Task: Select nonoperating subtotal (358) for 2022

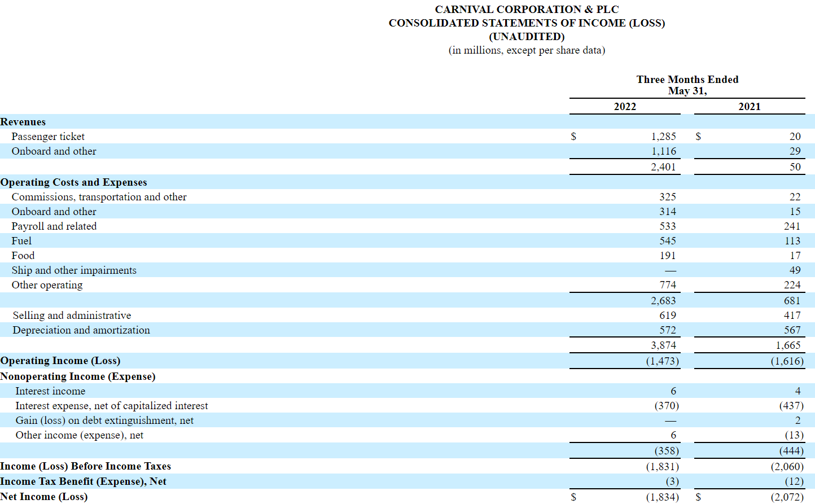Action: (667, 451)
